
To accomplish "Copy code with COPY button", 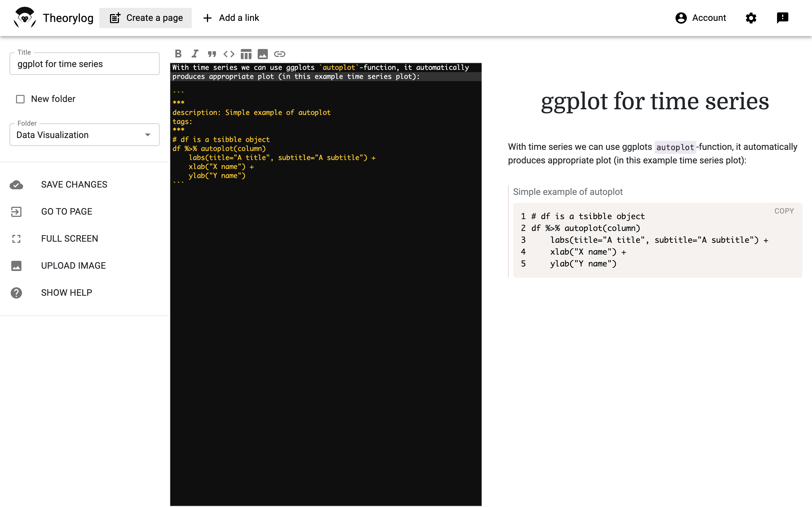I will tap(784, 211).
